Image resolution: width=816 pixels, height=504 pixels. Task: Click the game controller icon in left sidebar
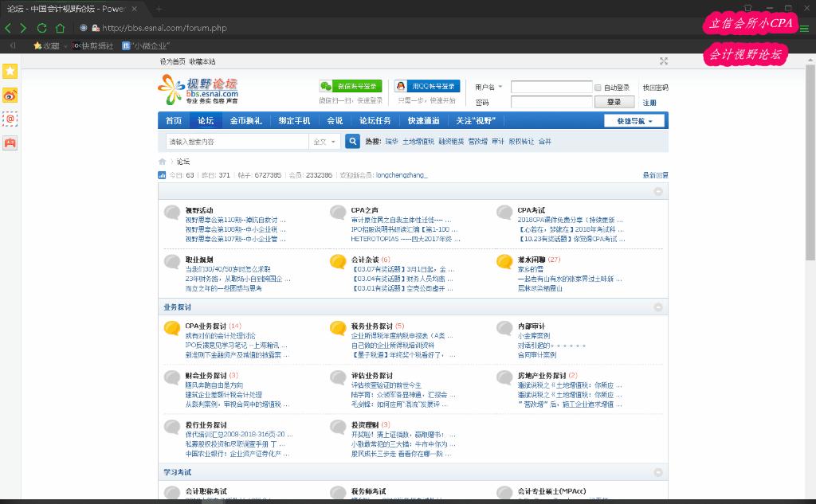click(10, 142)
